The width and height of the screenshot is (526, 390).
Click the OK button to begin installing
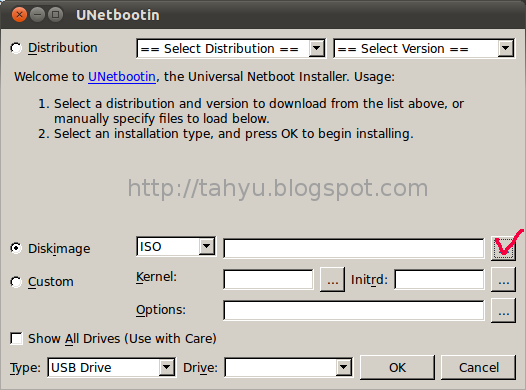pos(397,368)
